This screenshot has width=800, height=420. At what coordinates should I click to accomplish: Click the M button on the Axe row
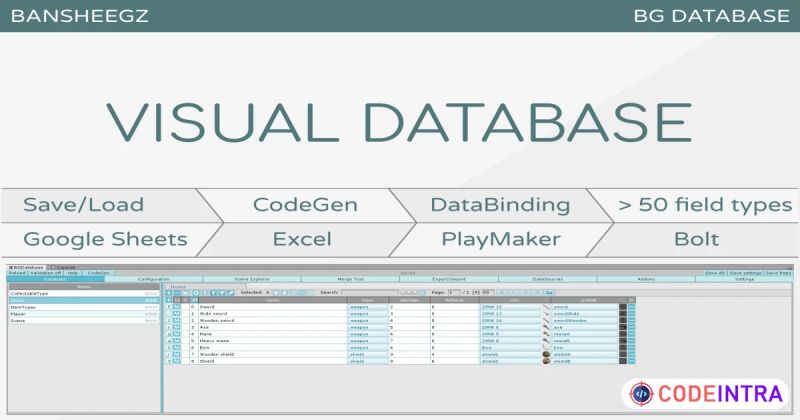(177, 327)
